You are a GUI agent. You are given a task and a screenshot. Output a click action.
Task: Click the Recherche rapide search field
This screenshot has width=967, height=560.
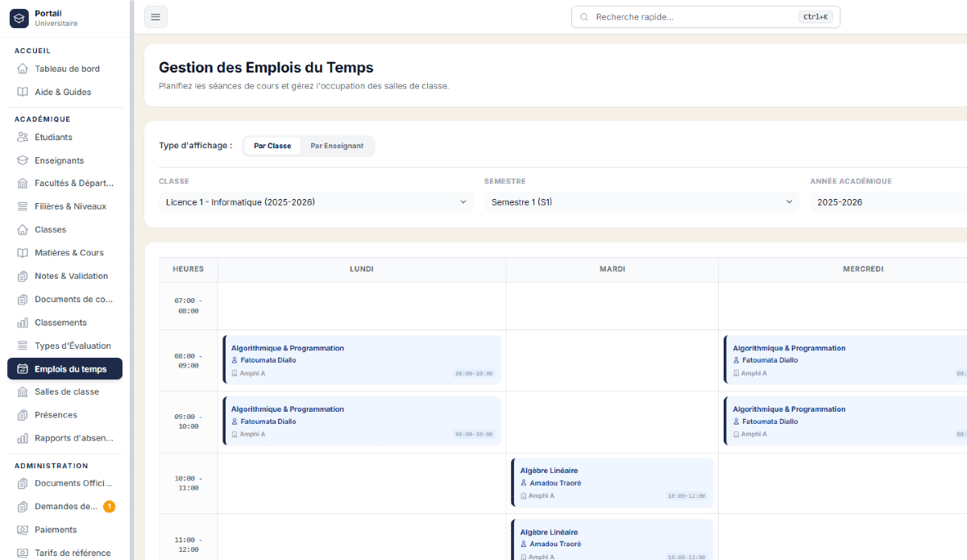click(x=705, y=17)
